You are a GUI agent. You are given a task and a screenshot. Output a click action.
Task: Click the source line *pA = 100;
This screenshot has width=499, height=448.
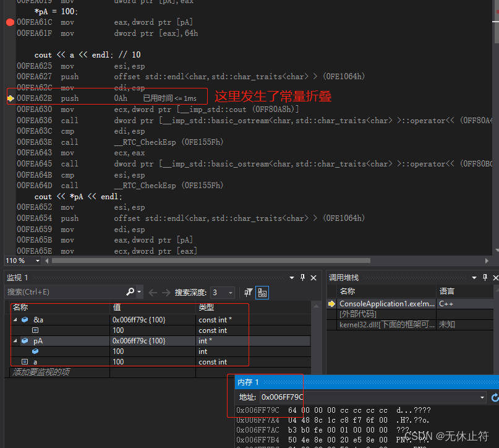pyautogui.click(x=56, y=12)
